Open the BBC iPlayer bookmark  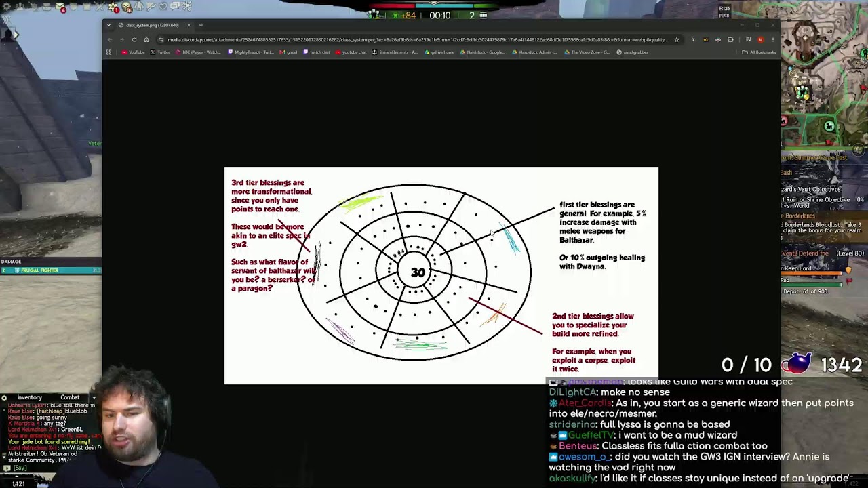[x=199, y=52]
